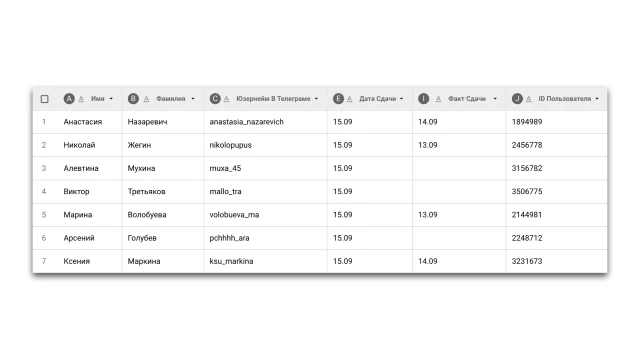Click text-type icon beside Имя header

[81, 99]
